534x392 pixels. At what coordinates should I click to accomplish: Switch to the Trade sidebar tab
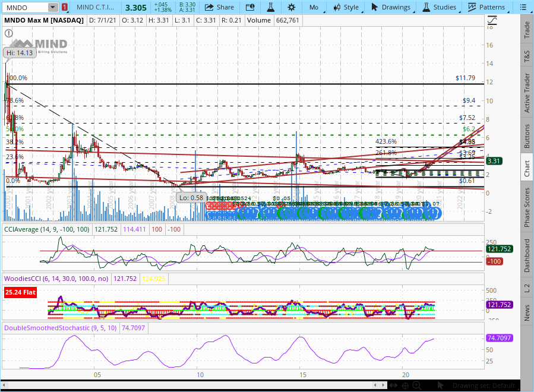pos(526,30)
